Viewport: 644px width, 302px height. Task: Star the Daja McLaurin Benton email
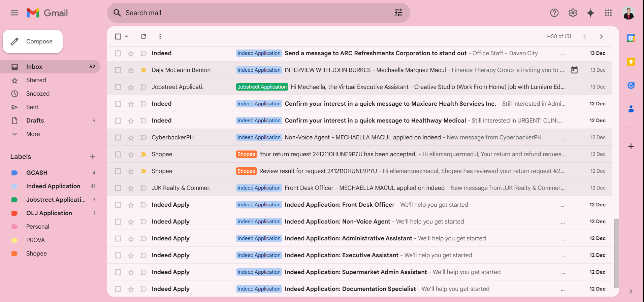(x=131, y=70)
